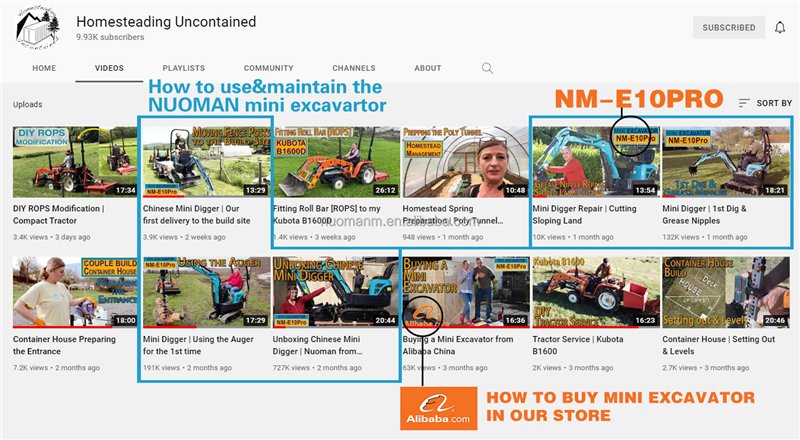Click the Sort By icon
800x440 pixels.
tap(744, 103)
